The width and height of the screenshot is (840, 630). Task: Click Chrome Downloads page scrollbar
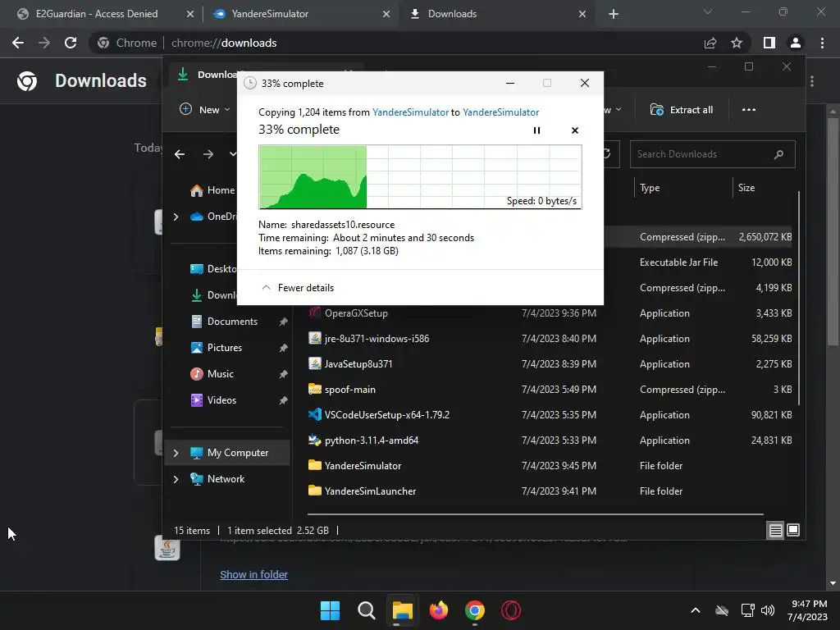[833, 232]
